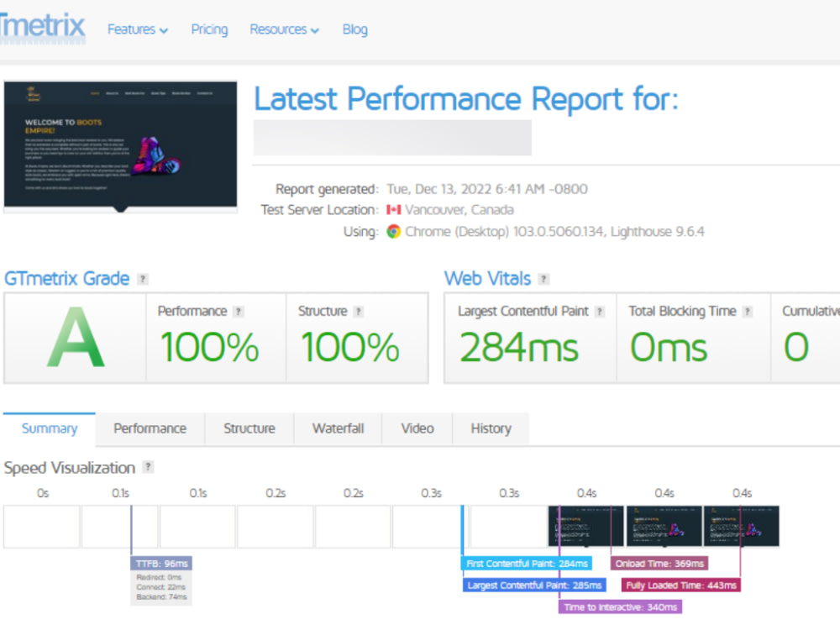Click the blurred report URL field
Image resolution: width=840 pixels, height=630 pixels.
point(392,138)
